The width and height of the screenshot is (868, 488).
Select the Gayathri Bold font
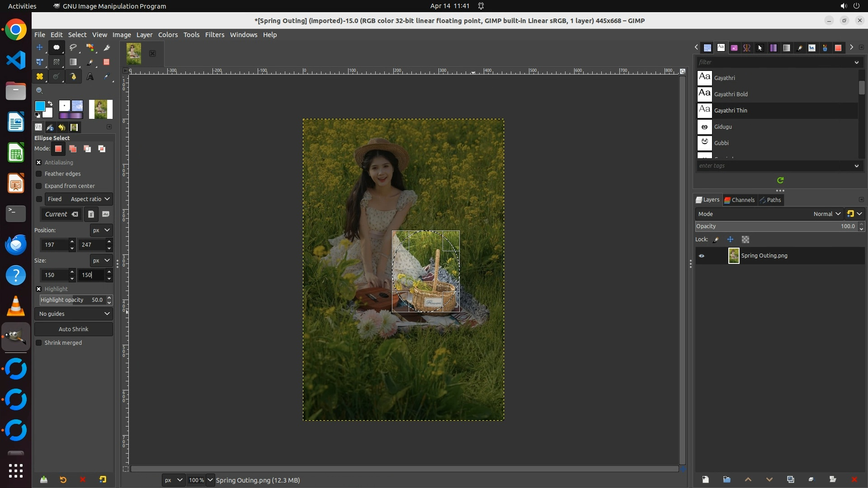click(x=731, y=94)
